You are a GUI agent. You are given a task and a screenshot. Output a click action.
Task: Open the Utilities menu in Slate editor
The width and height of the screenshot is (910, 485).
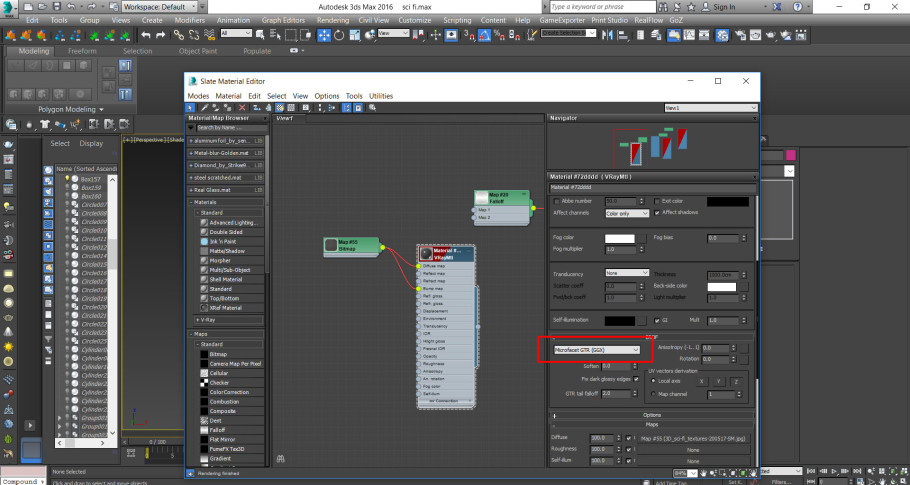click(x=381, y=96)
